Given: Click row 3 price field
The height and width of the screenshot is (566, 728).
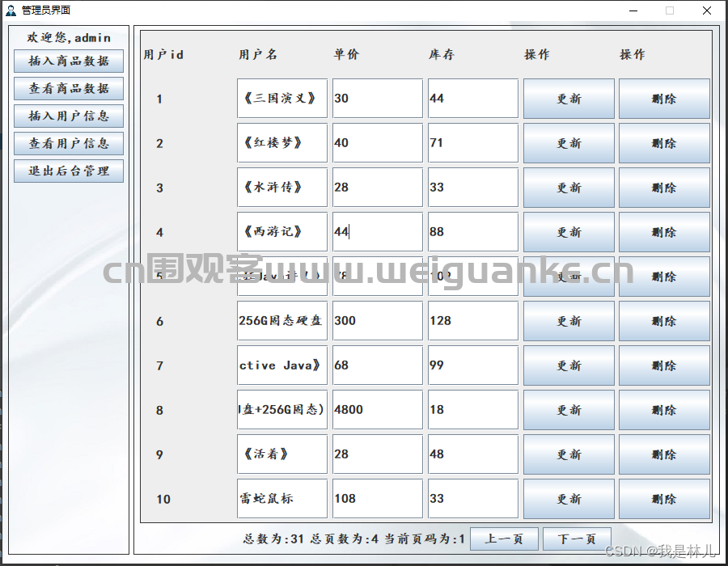Looking at the screenshot, I should (x=378, y=188).
